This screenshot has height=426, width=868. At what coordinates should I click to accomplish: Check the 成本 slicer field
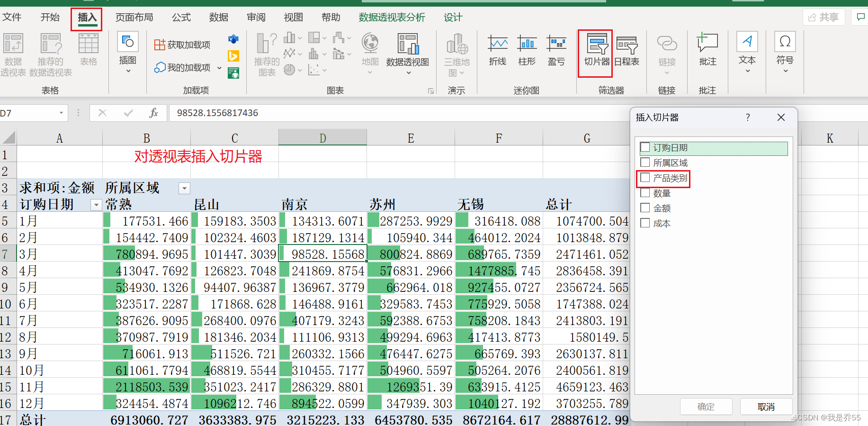645,223
